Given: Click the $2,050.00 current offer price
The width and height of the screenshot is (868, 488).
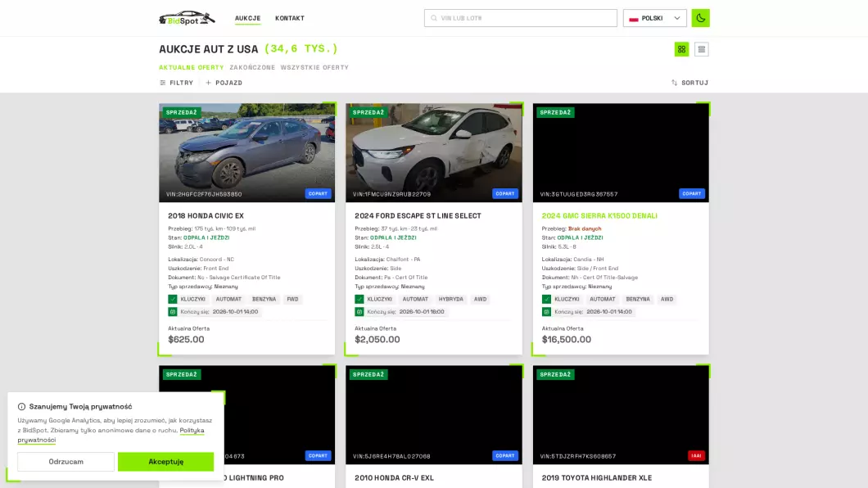Looking at the screenshot, I should pos(377,340).
